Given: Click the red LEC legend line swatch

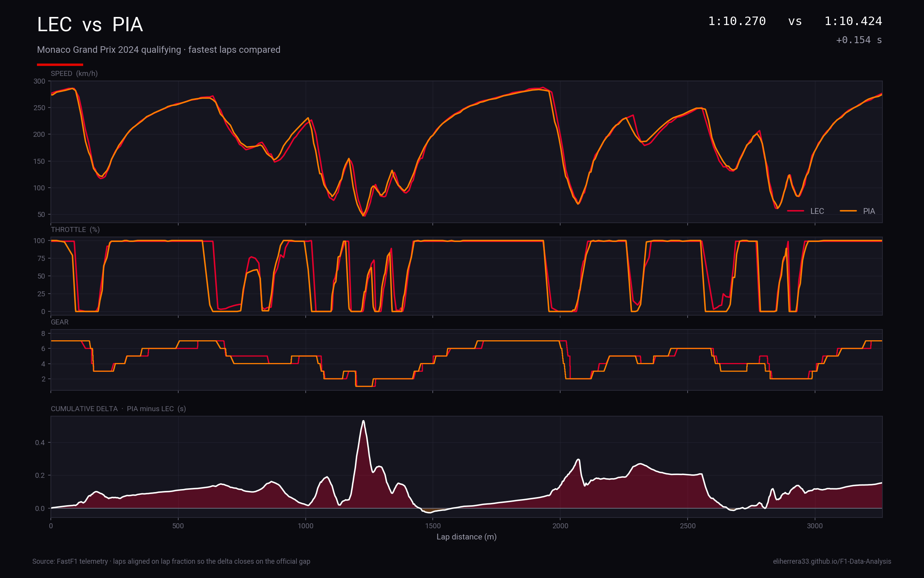Looking at the screenshot, I should (x=795, y=211).
